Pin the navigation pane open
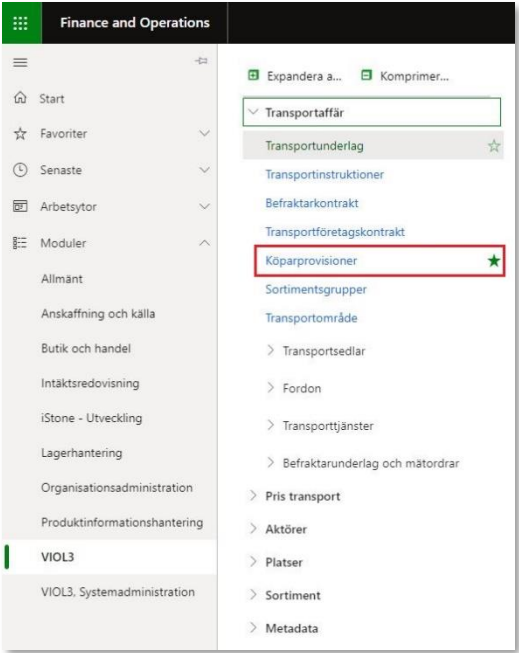519x653 pixels. pyautogui.click(x=201, y=61)
